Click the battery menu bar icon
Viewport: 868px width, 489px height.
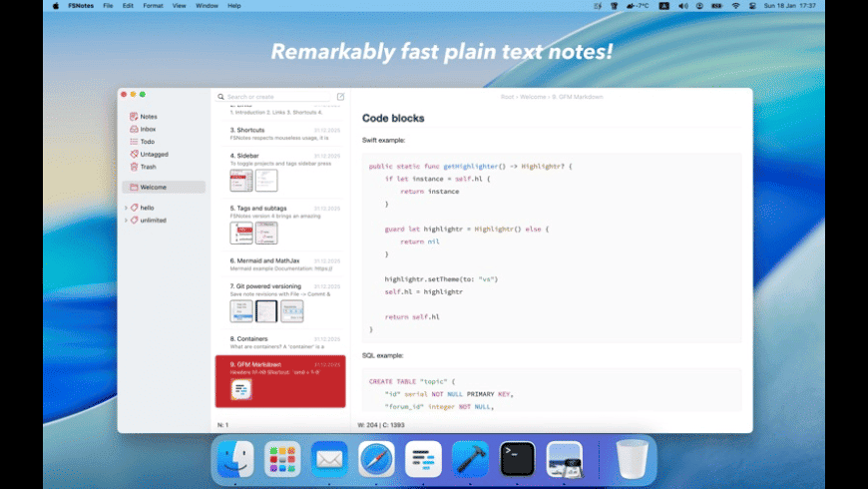pos(717,6)
